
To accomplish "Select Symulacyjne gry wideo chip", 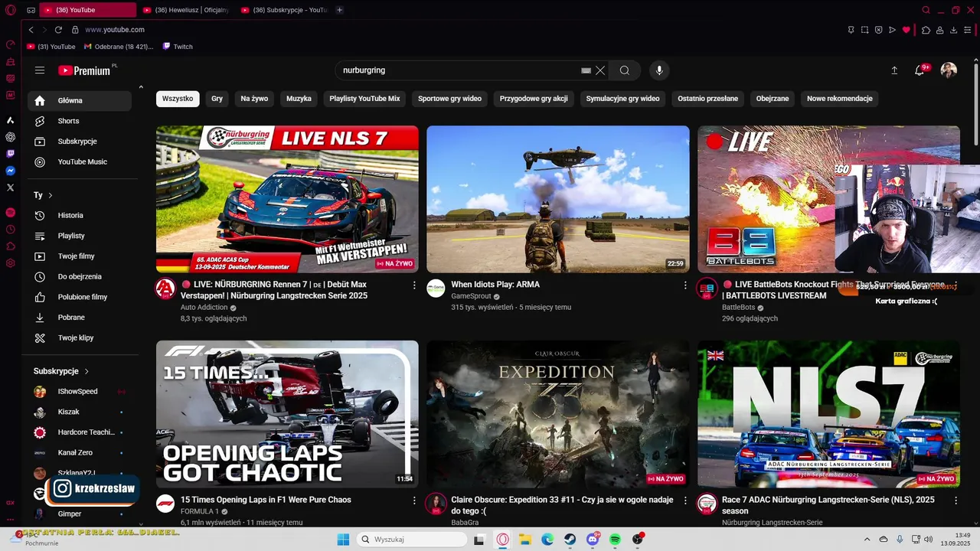I will pos(622,99).
